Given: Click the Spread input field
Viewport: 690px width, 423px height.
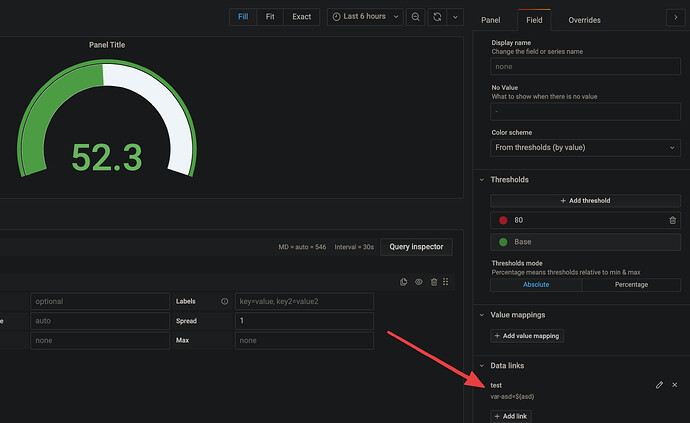Looking at the screenshot, I should tap(304, 321).
